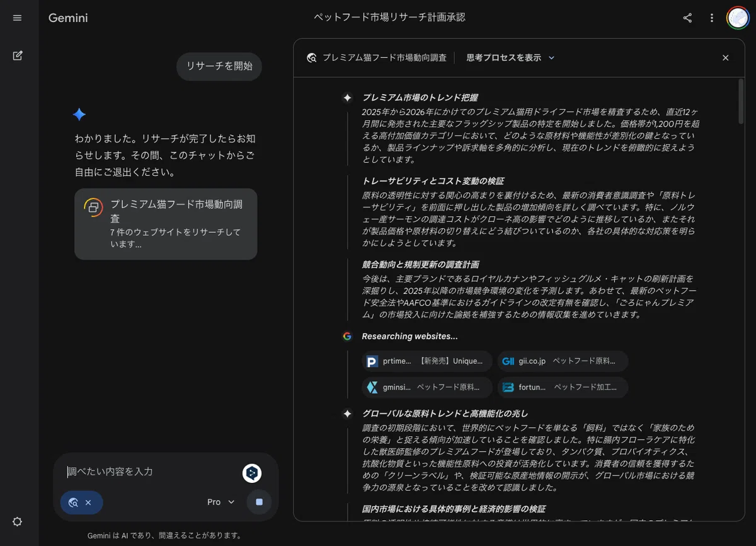Open the fortune source chip

(562, 387)
